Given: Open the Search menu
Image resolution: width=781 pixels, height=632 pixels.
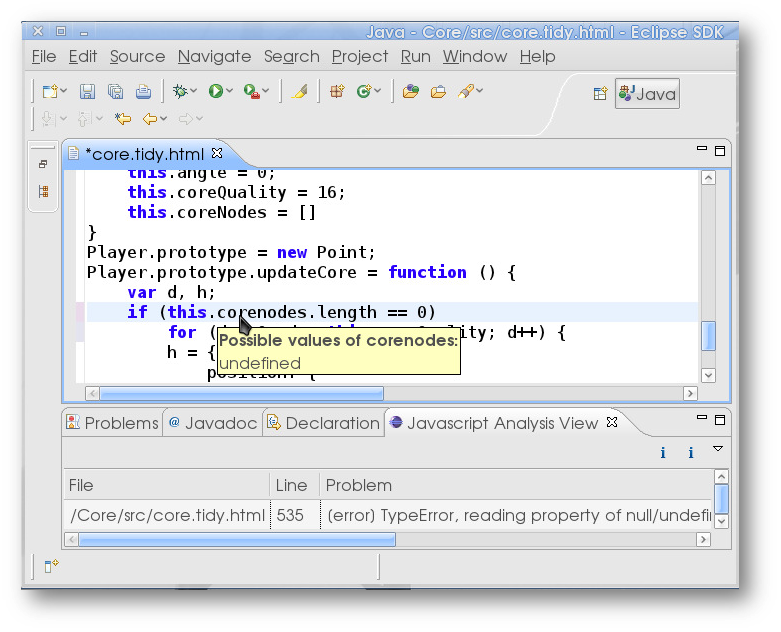Looking at the screenshot, I should tap(292, 57).
